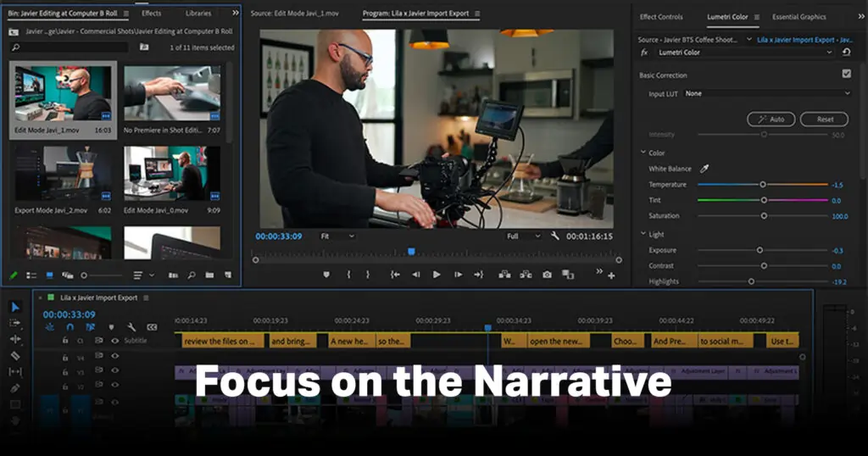Click the Add Marker icon in Program monitor
The width and height of the screenshot is (868, 456).
(x=326, y=275)
